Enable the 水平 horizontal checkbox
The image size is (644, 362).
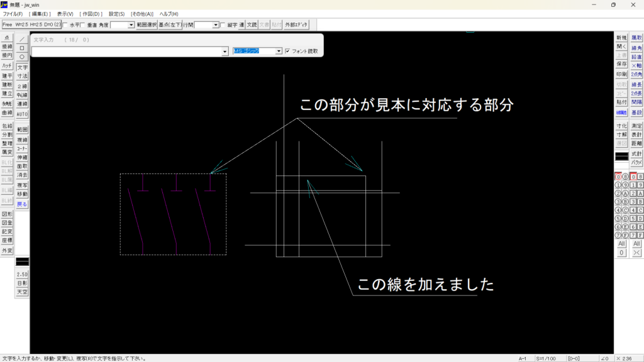pyautogui.click(x=65, y=25)
